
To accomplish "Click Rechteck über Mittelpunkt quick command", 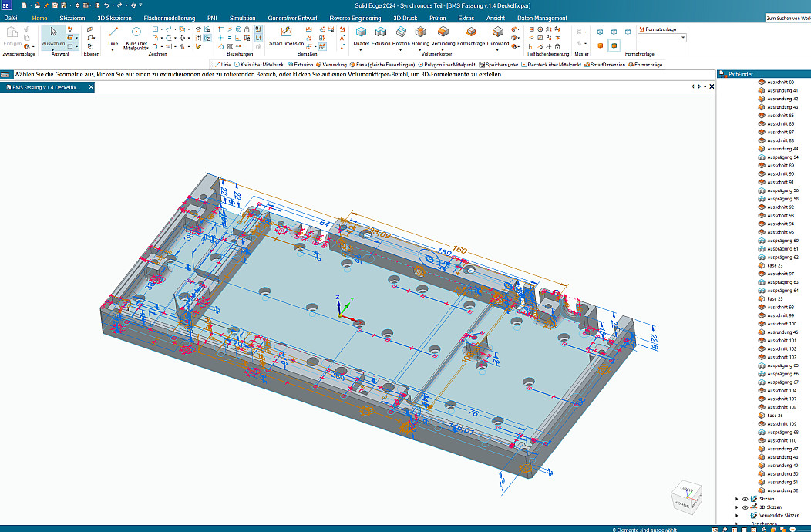I will [554, 65].
